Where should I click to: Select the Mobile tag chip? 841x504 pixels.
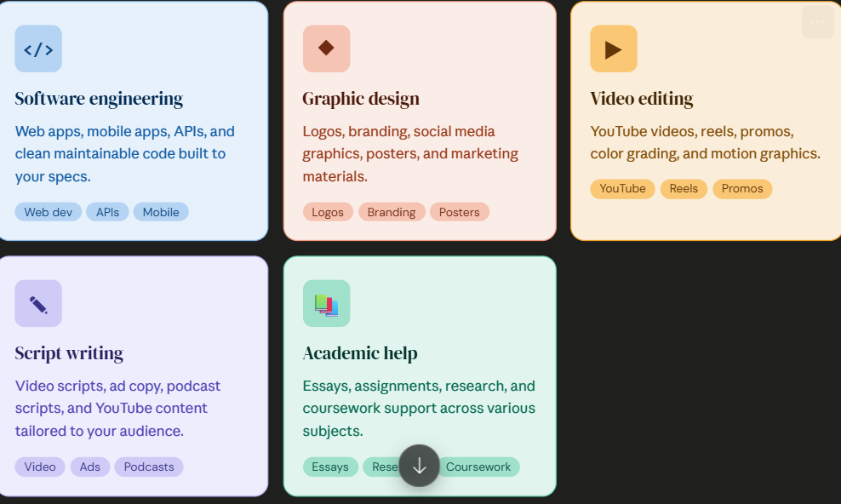pos(161,212)
